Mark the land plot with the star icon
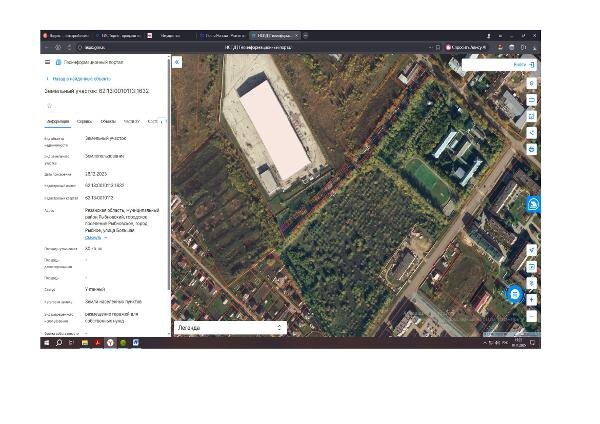This screenshot has height=424, width=600. [49, 106]
